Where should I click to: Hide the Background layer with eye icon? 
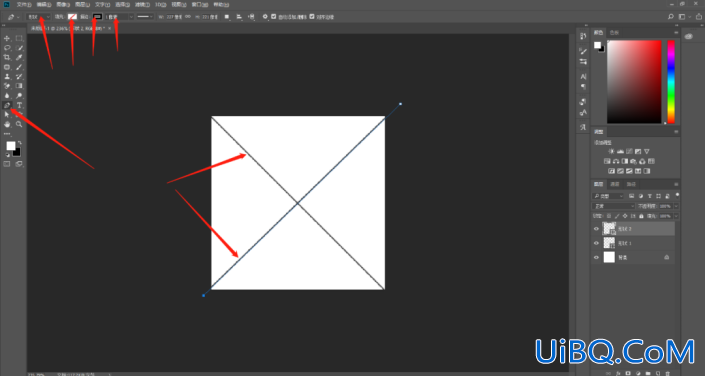pyautogui.click(x=597, y=257)
